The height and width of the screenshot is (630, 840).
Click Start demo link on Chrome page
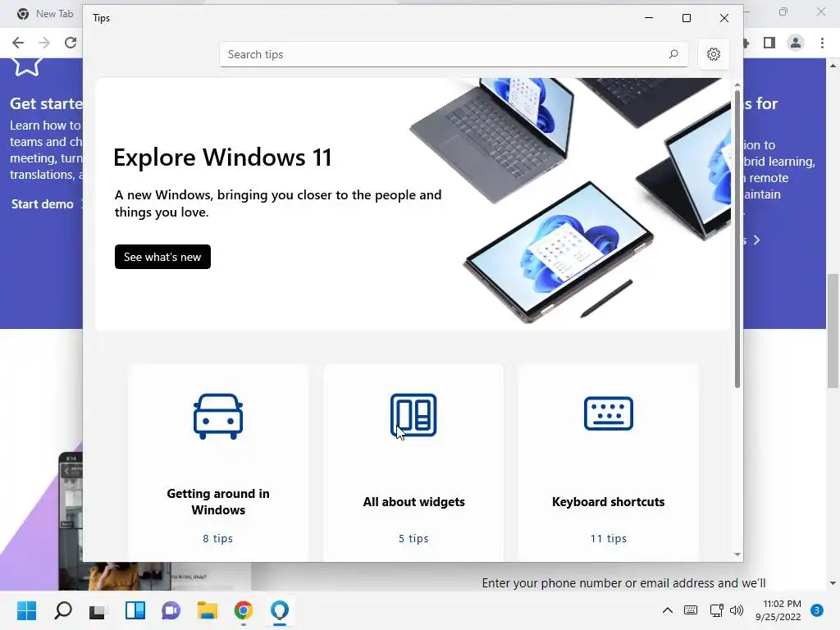point(43,204)
